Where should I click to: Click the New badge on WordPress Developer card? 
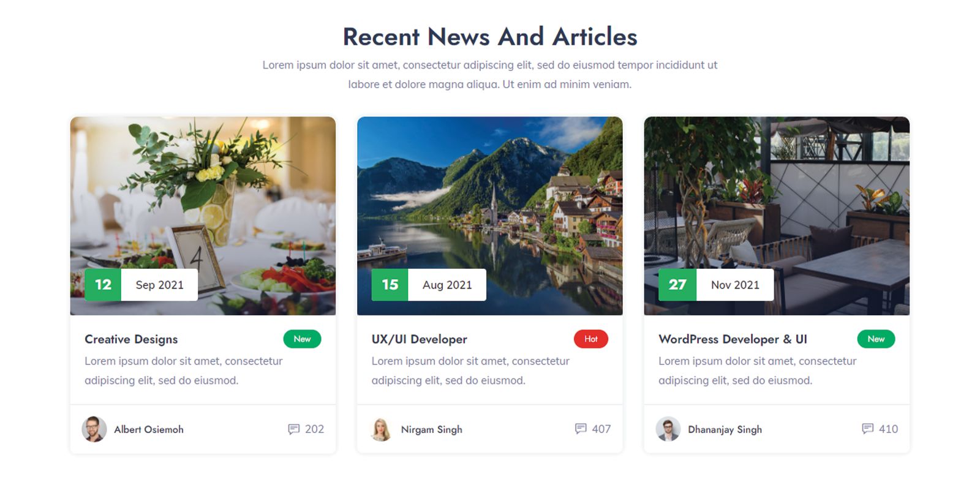[876, 339]
